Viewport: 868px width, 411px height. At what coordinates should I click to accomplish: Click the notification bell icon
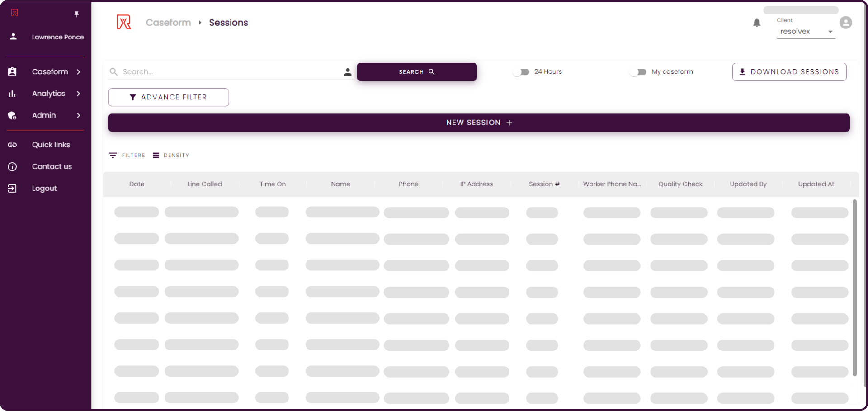[757, 23]
